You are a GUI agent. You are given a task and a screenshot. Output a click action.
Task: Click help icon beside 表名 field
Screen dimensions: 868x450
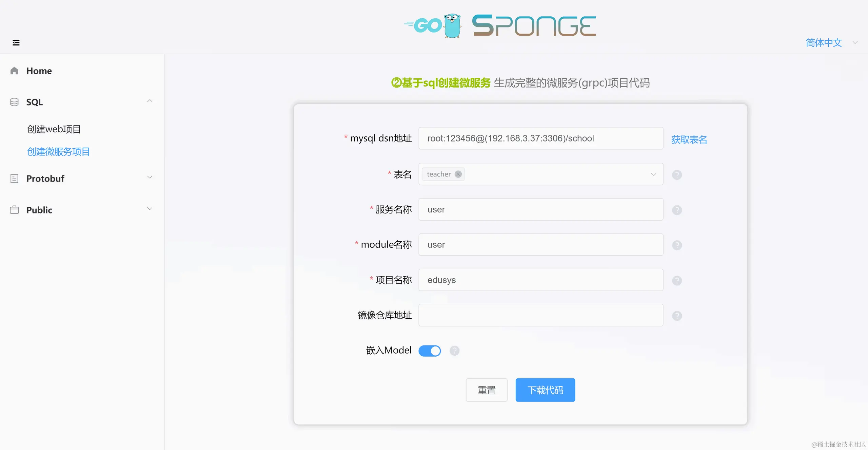coord(677,175)
